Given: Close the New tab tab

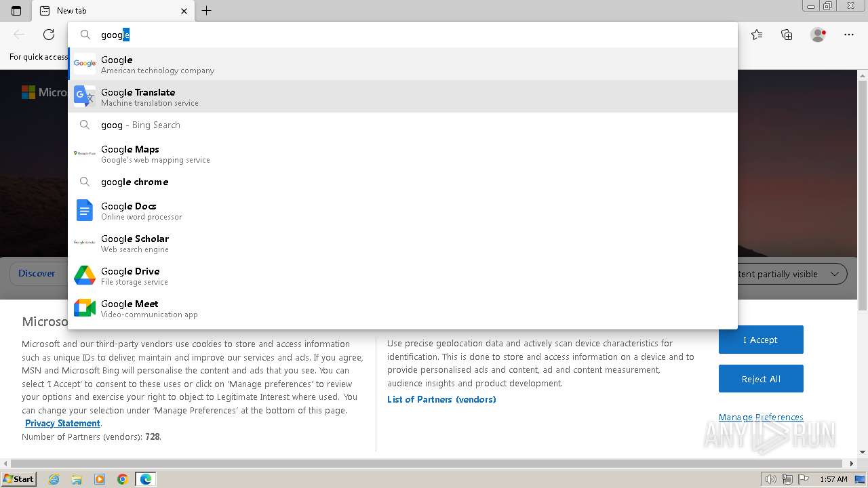Looking at the screenshot, I should (x=184, y=11).
